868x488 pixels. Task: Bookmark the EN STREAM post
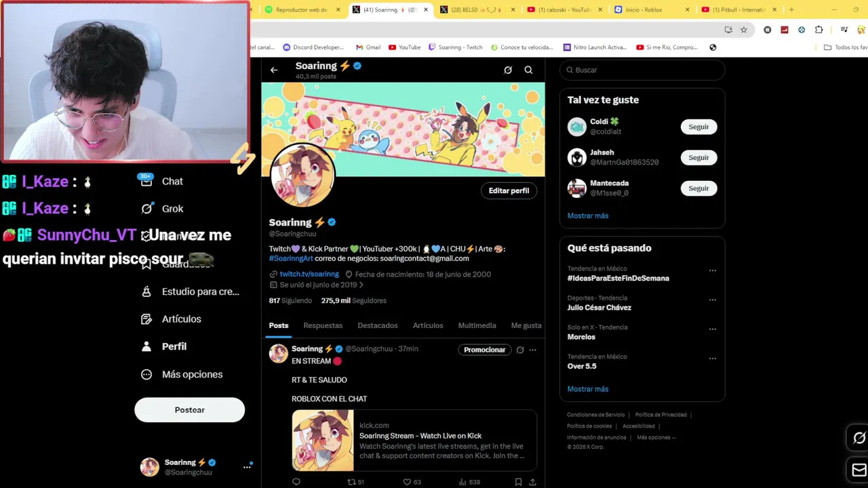point(518,482)
